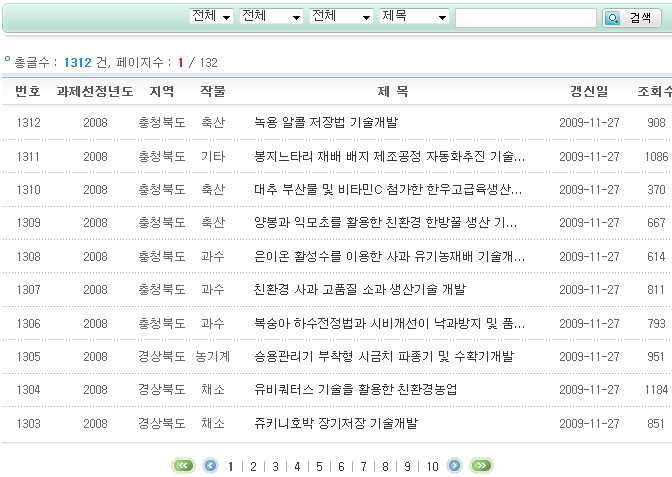Click the 검색 search button

click(632, 18)
